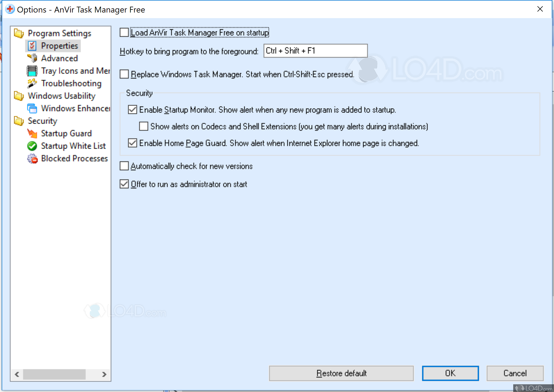554x392 pixels.
Task: Click the tree scrollbar right arrow
Action: pyautogui.click(x=104, y=374)
